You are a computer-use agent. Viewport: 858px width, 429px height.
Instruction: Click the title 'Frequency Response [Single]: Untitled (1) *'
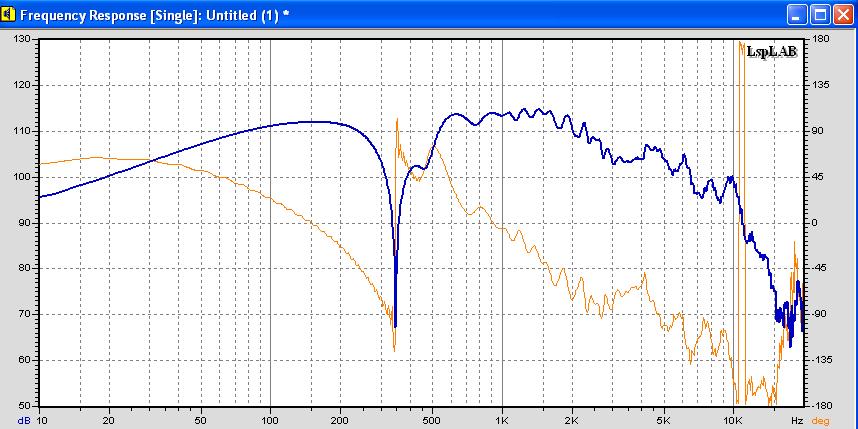coord(154,15)
